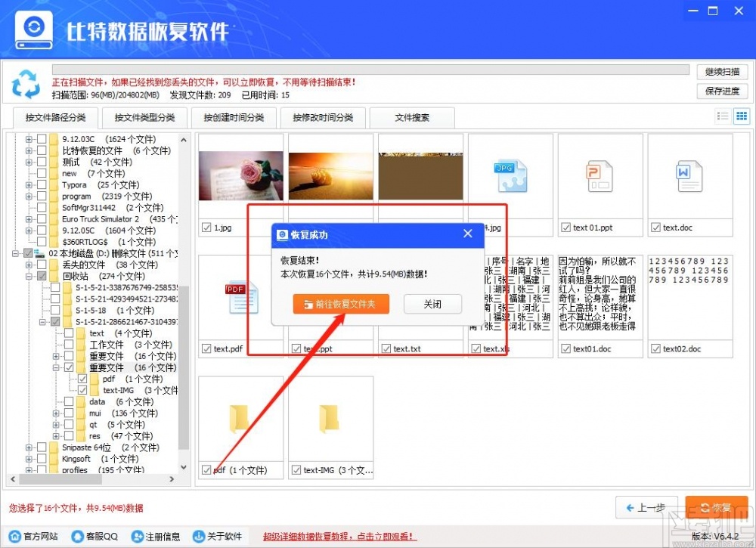Uncheck the pdf folder in the tree
This screenshot has height=548, width=756.
point(81,379)
